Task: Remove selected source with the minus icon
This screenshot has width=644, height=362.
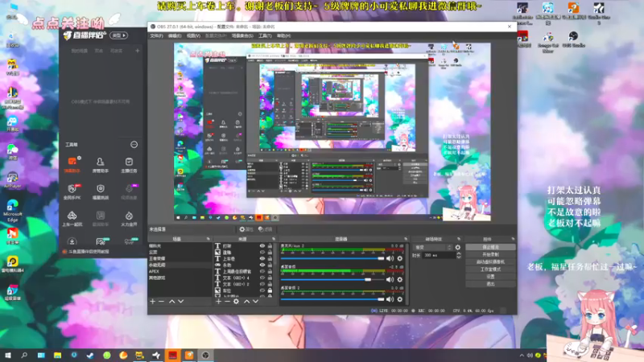Action: 227,302
